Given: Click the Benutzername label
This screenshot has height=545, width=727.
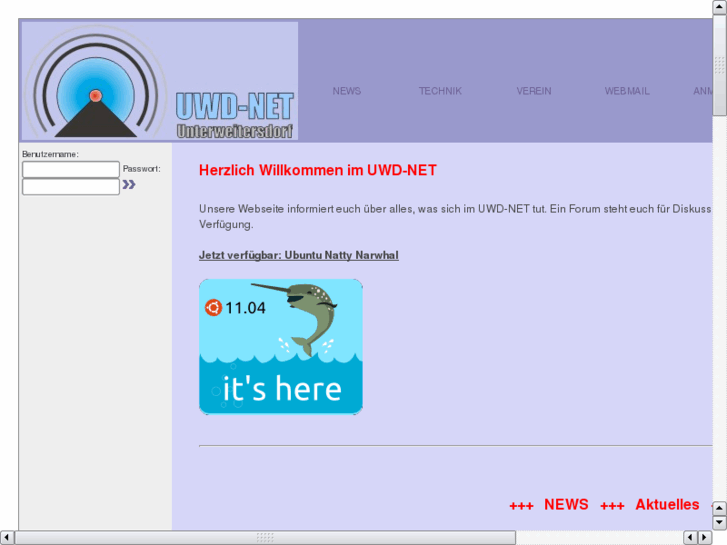Looking at the screenshot, I should point(50,154).
